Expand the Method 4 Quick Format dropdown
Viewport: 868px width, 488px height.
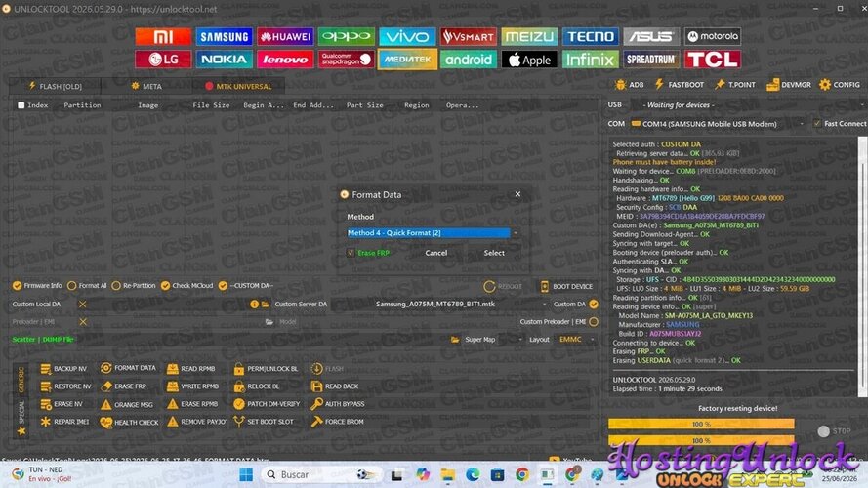(434, 233)
